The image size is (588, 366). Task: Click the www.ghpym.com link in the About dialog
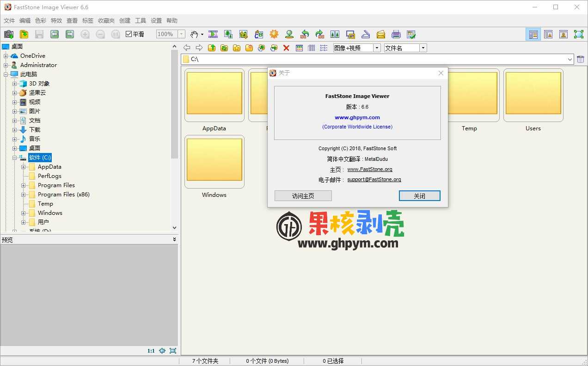tap(357, 117)
